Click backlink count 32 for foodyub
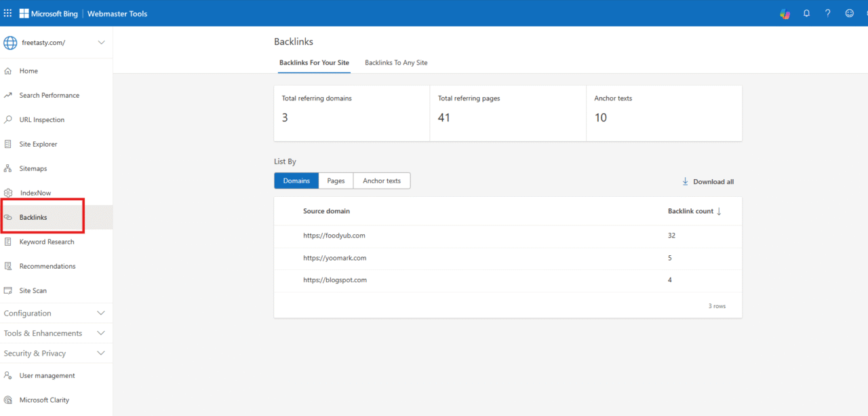Image resolution: width=868 pixels, height=416 pixels. [x=671, y=235]
